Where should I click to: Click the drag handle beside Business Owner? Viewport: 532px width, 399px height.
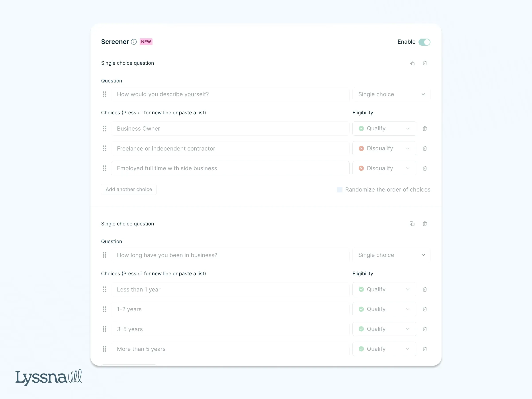(105, 128)
